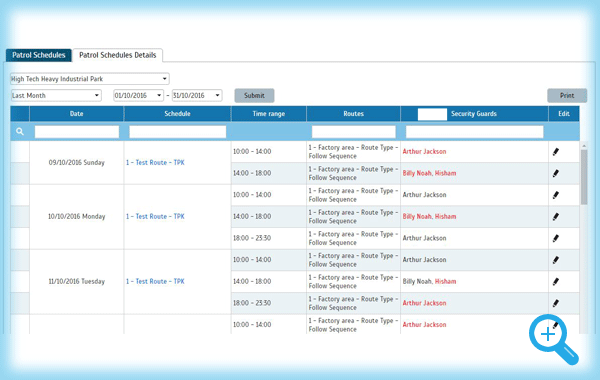Click Arthur Jackson in the 10/10/2016 18:00 - 23:30 row
Screen dimensions: 600x380
point(424,238)
